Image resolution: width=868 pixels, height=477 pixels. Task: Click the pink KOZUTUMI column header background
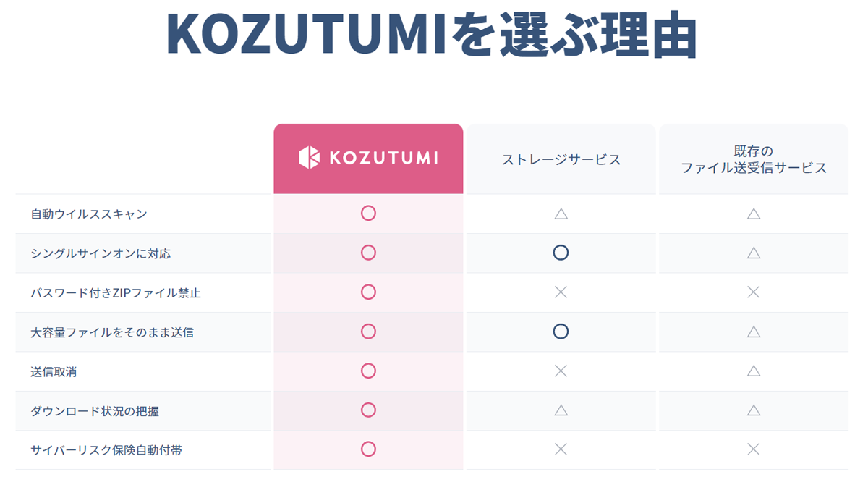point(368,159)
